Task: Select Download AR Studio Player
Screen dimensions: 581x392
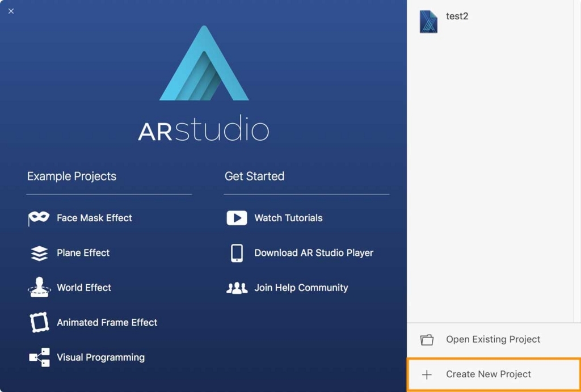Action: [314, 252]
